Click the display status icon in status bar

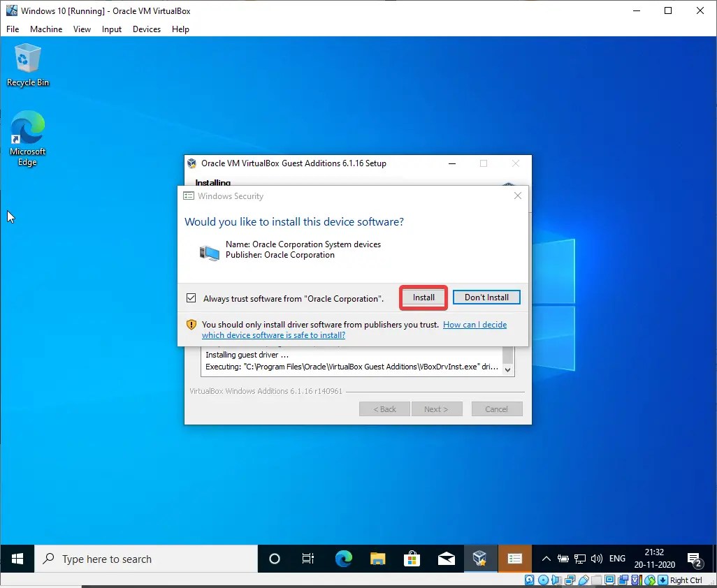[x=609, y=580]
